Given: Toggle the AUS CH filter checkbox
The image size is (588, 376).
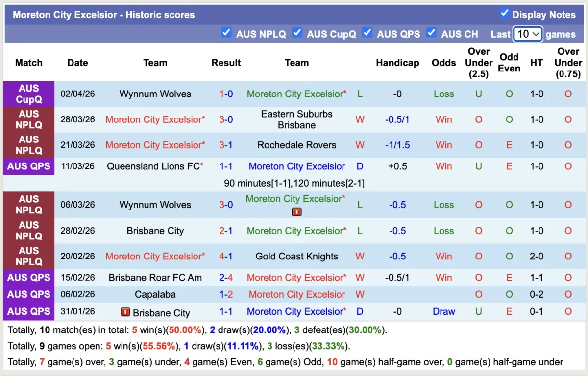Looking at the screenshot, I should (431, 33).
